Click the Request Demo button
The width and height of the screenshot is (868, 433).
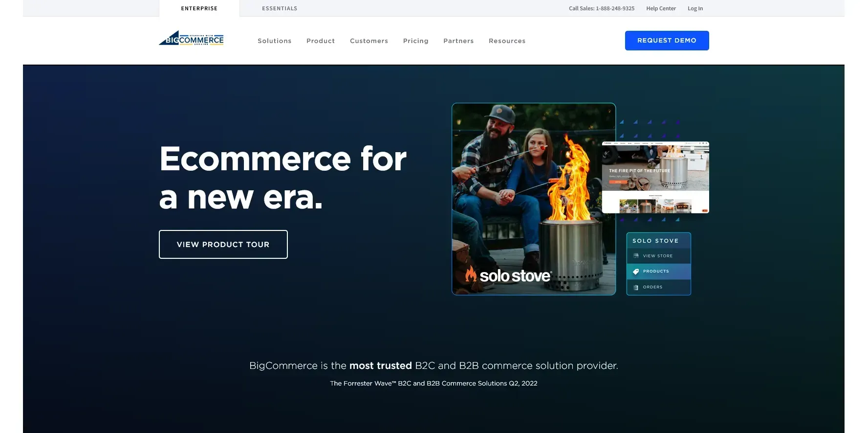click(x=667, y=41)
